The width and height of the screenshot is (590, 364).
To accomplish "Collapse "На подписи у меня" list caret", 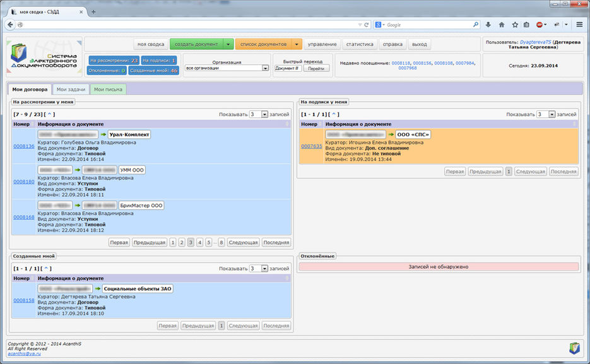I will pyautogui.click(x=333, y=114).
